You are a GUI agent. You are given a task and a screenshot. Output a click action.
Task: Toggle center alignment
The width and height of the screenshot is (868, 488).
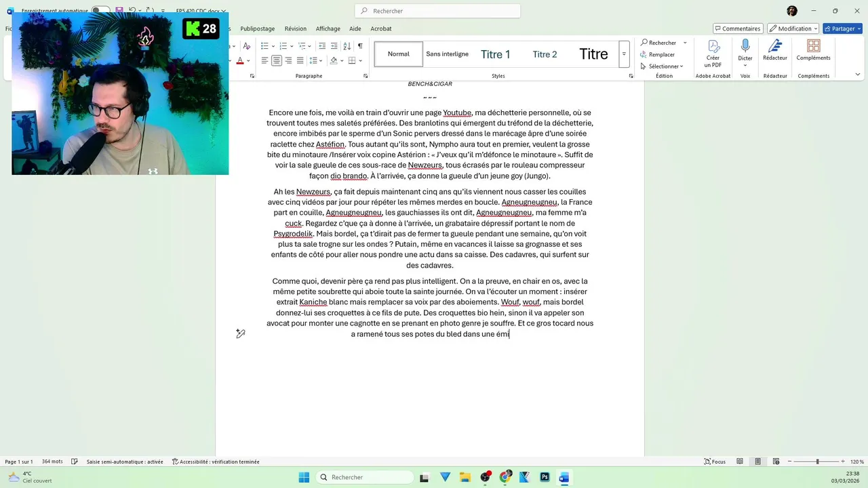point(277,60)
